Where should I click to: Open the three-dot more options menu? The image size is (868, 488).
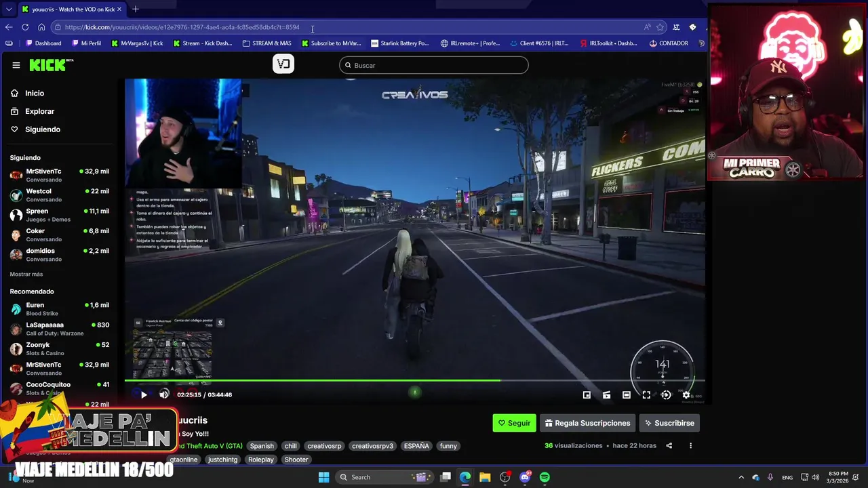tap(690, 446)
